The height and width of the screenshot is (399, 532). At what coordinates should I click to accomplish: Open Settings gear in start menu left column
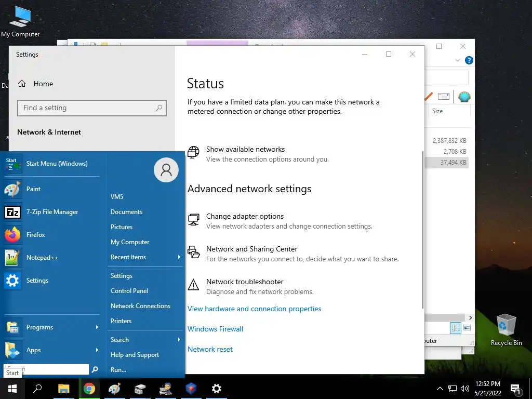[51, 280]
